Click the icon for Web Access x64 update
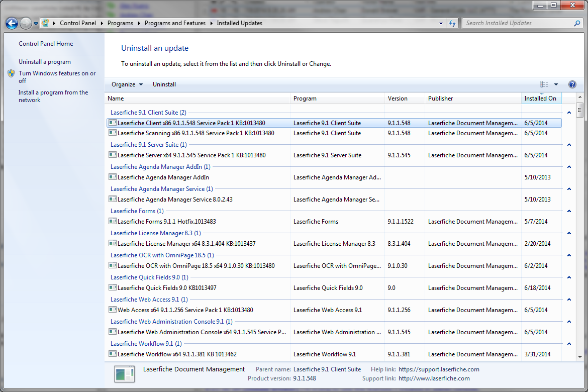 coord(112,310)
